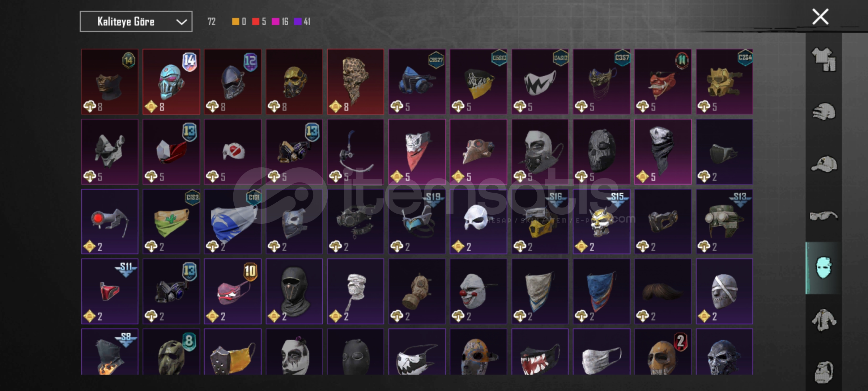Expand the Kaliteye Göre sort dropdown
This screenshot has height=391, width=868.
(136, 22)
